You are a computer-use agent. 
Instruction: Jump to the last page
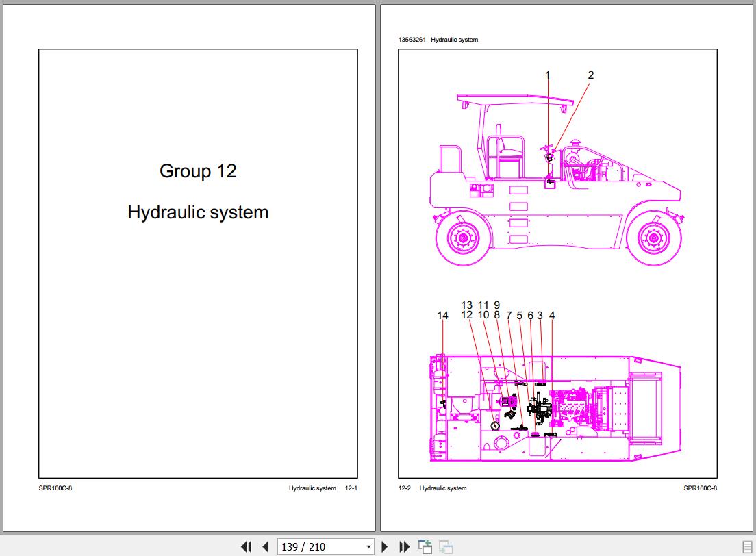tap(405, 546)
